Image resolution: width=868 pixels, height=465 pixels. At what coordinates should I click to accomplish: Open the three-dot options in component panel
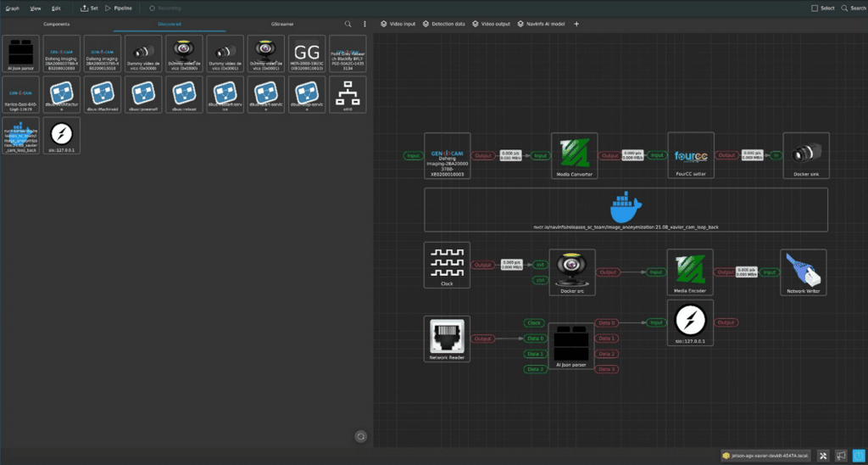(365, 25)
